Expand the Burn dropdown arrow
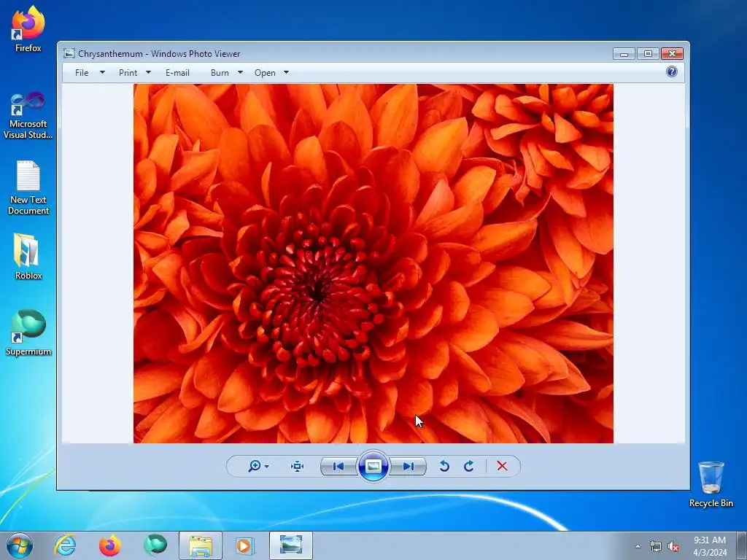747x560 pixels. click(x=240, y=72)
